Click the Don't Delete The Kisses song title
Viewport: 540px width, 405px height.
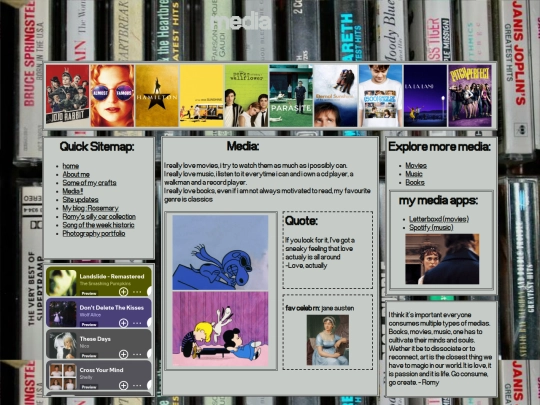point(112,308)
